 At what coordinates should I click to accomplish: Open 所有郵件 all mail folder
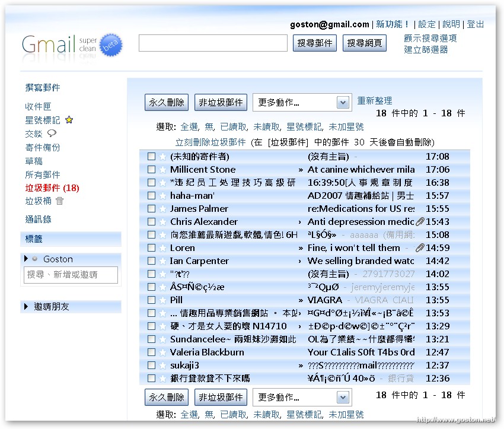(x=43, y=174)
